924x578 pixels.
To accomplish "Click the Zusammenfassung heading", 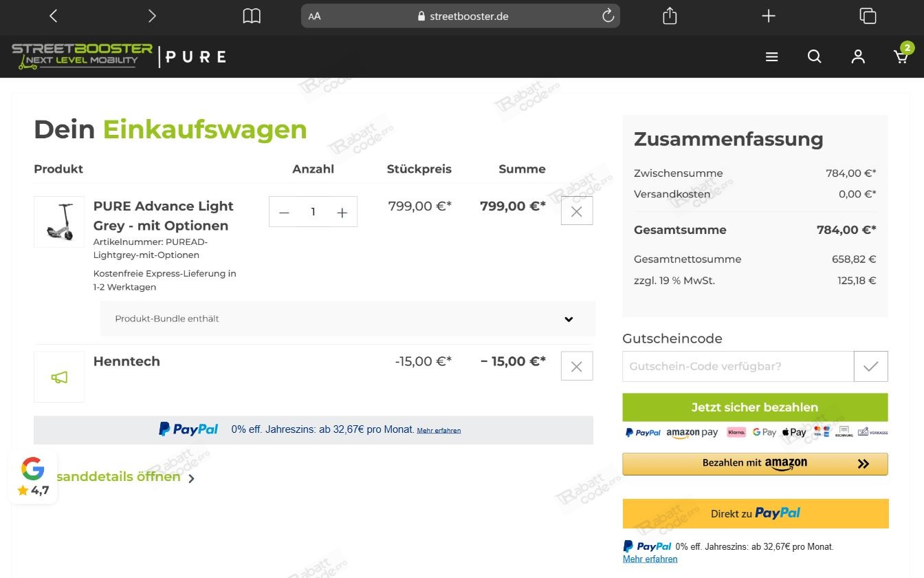I will 728,139.
